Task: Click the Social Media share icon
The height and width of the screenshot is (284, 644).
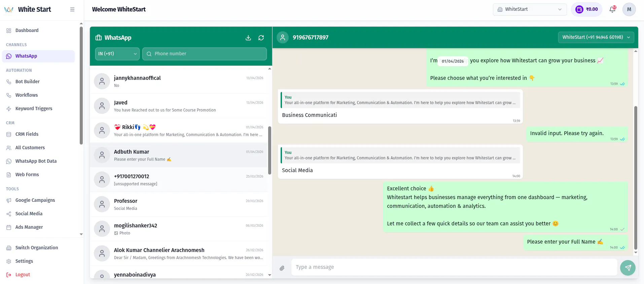Action: [9, 214]
